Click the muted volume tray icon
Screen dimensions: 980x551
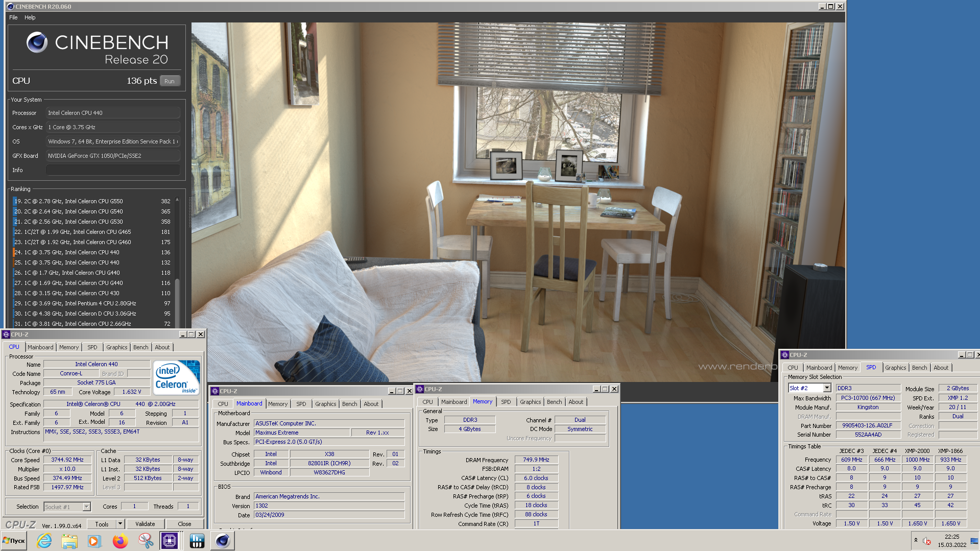pyautogui.click(x=927, y=541)
